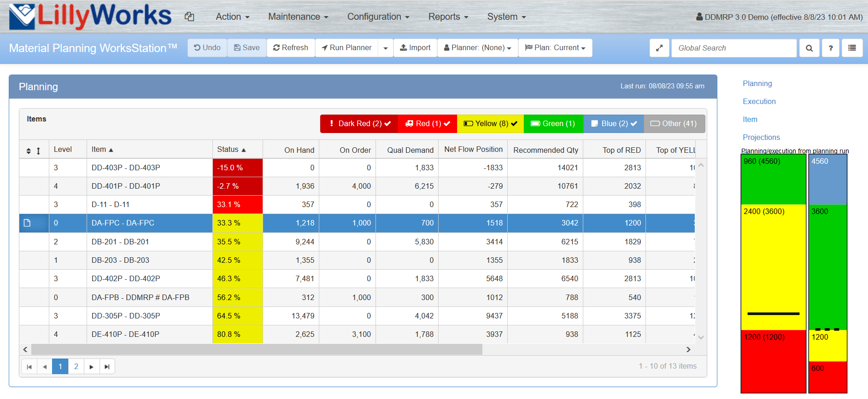Image resolution: width=868 pixels, height=399 pixels.
Task: Open the Configuration menu
Action: (x=378, y=17)
